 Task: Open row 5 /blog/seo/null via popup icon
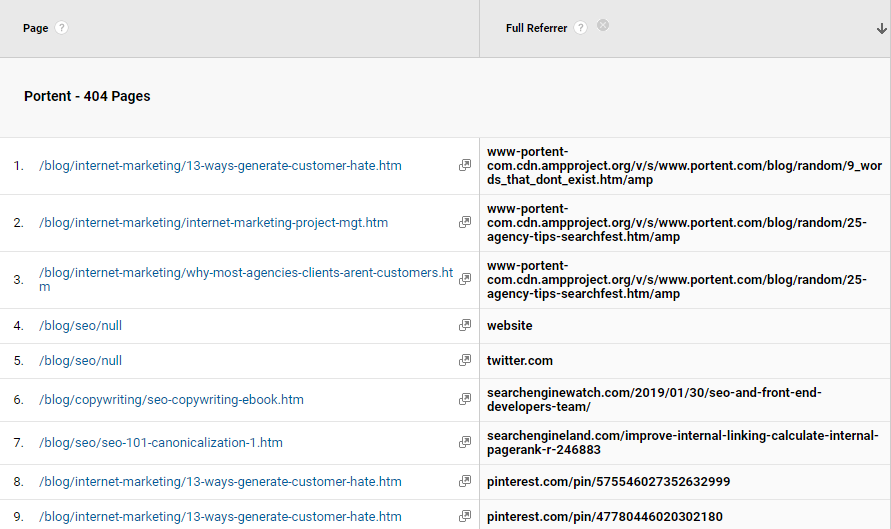pyautogui.click(x=465, y=361)
